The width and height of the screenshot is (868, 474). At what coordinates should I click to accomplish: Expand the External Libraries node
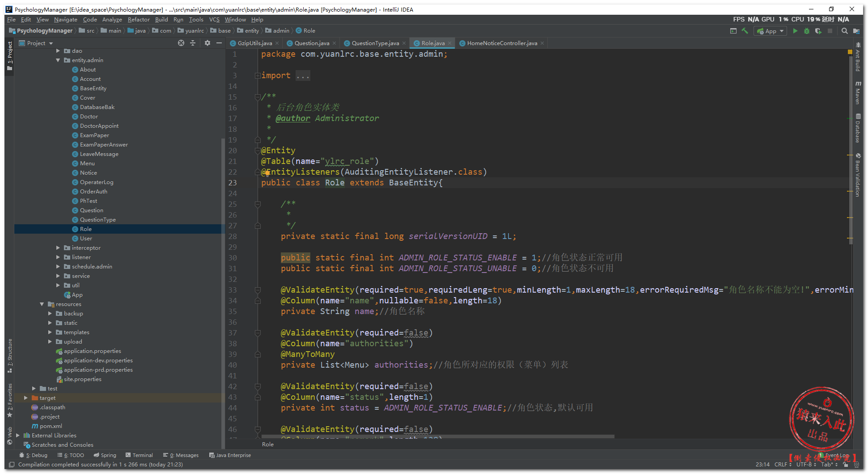click(x=18, y=436)
